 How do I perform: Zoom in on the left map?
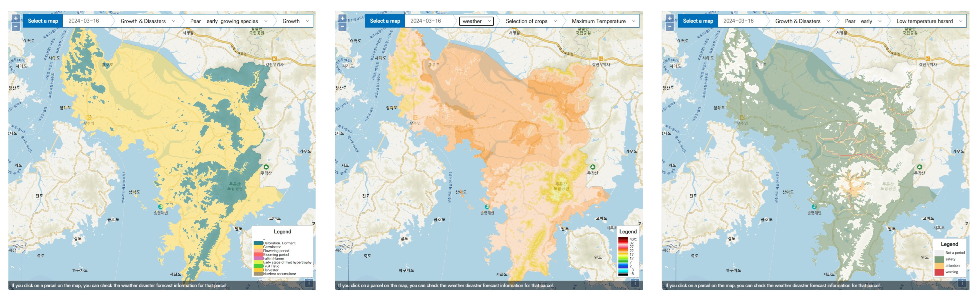(x=16, y=18)
